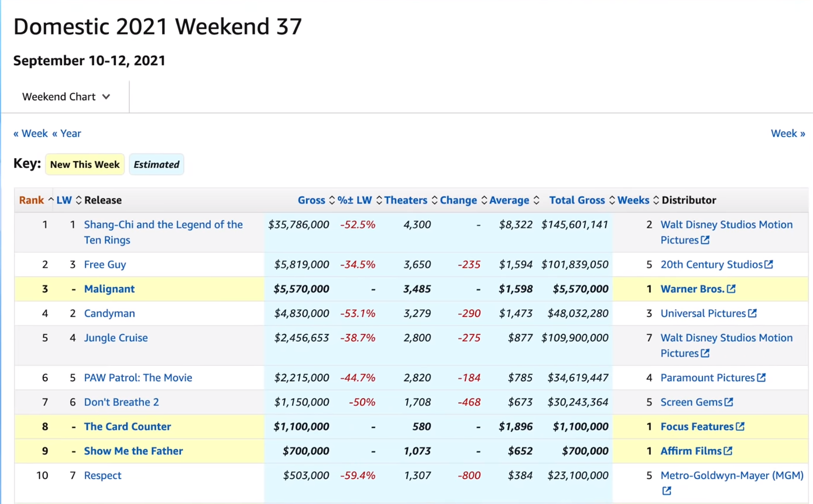Click the New This Week key badge
Image resolution: width=813 pixels, height=504 pixels.
pyautogui.click(x=85, y=164)
